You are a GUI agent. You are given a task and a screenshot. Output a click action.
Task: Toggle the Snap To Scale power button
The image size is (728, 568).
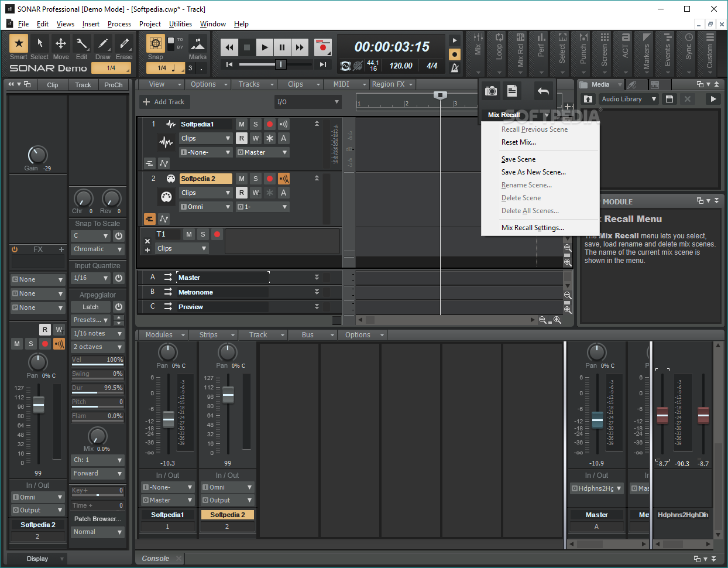[x=119, y=236]
